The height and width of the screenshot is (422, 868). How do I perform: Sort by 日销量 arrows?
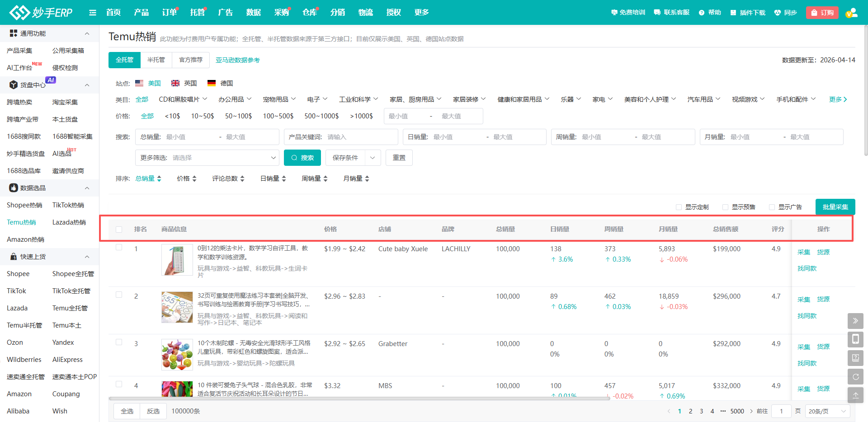(x=284, y=179)
